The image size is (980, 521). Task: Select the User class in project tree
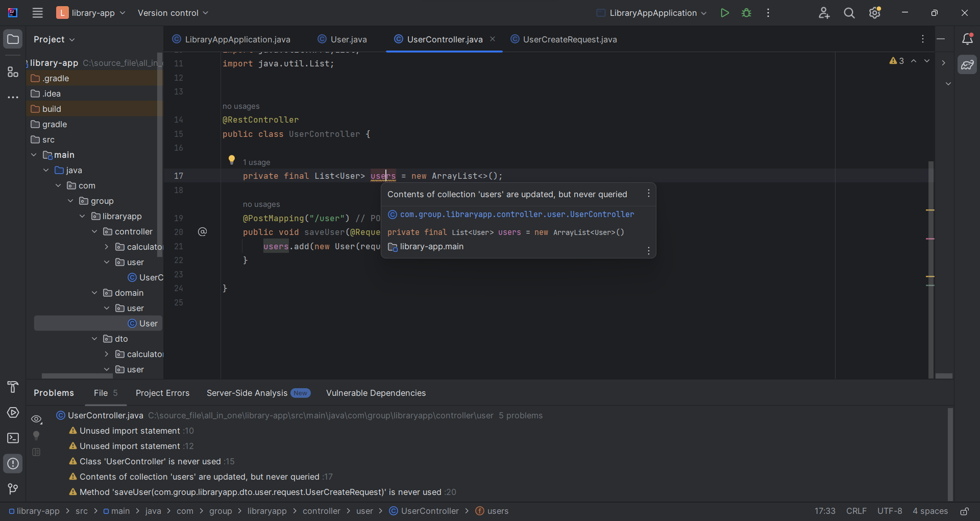[x=98, y=323]
